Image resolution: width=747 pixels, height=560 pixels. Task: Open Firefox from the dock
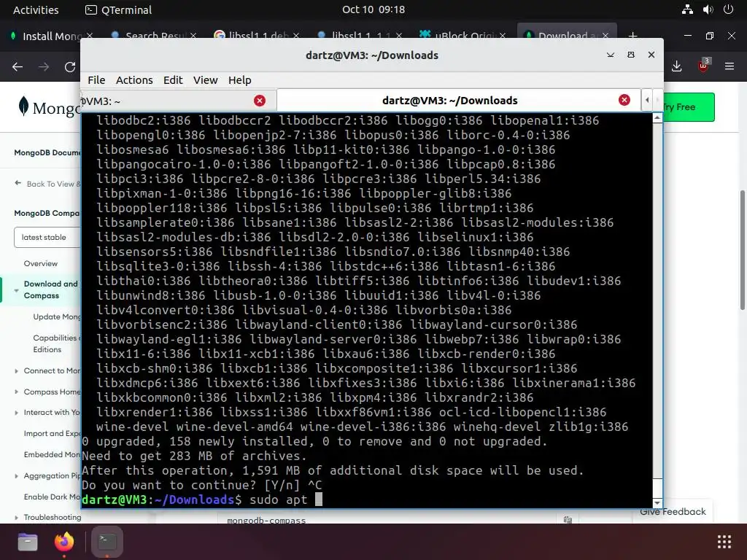[x=64, y=542]
